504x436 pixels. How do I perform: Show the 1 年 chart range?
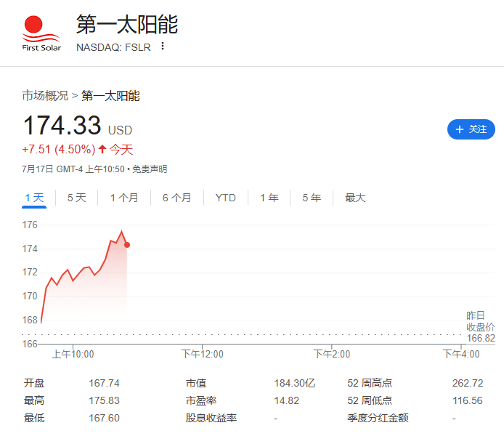269,198
